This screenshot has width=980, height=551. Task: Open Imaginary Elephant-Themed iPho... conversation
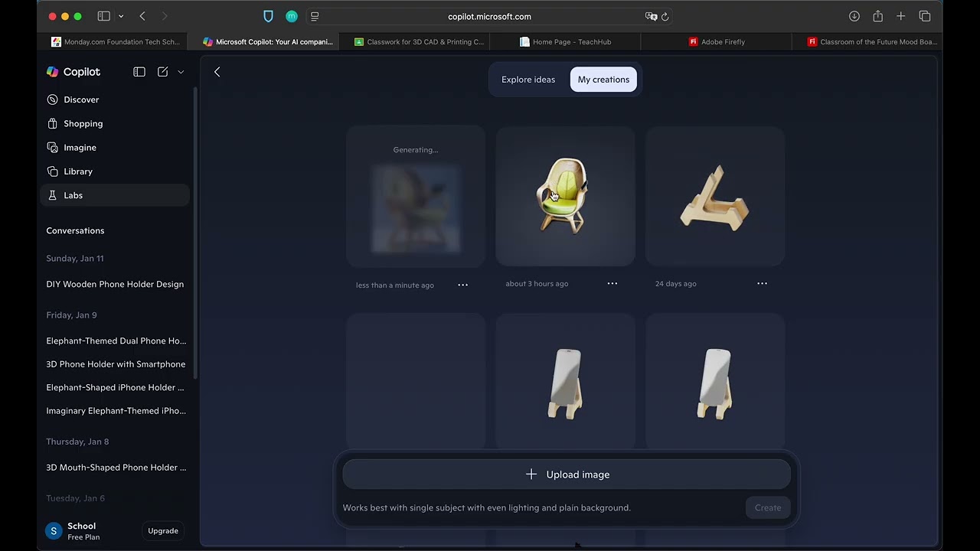pos(116,411)
